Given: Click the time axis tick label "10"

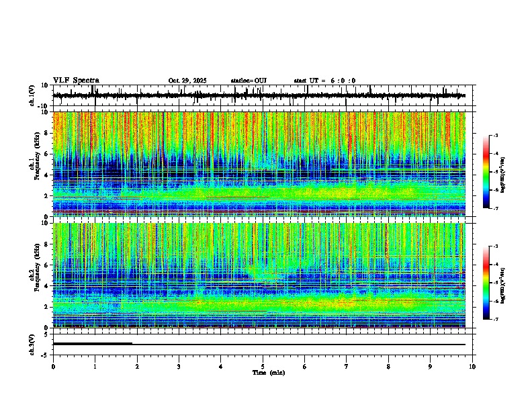Looking at the screenshot, I should [x=472, y=367].
